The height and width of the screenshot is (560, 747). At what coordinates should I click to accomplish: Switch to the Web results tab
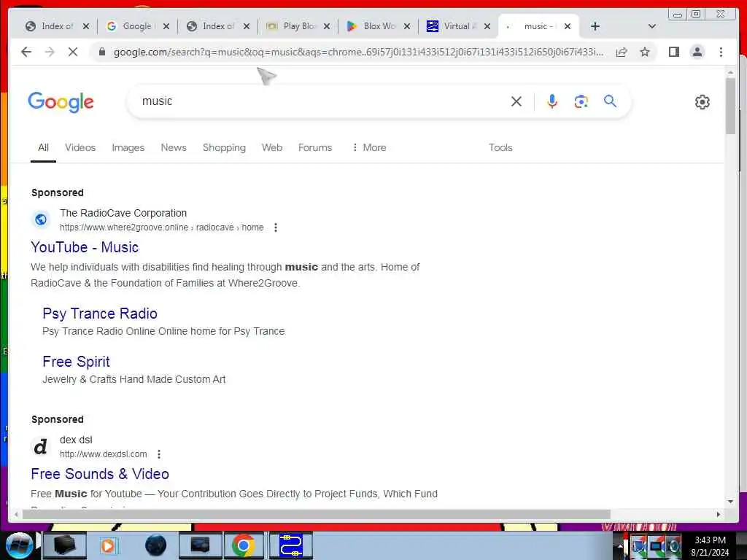[272, 147]
